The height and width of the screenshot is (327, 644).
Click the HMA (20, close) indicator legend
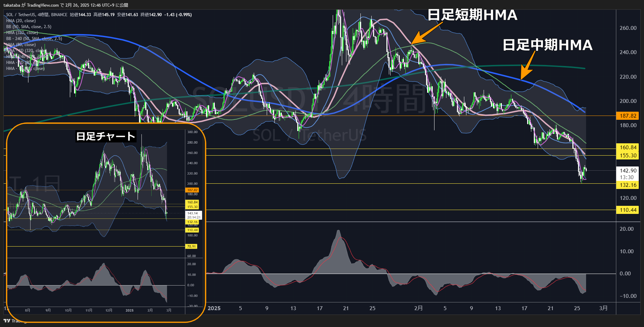pos(21,21)
